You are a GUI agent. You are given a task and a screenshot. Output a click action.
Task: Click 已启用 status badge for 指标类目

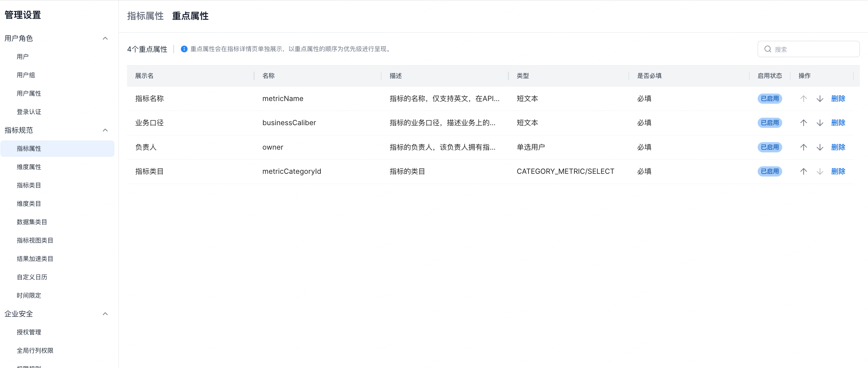[x=769, y=171]
